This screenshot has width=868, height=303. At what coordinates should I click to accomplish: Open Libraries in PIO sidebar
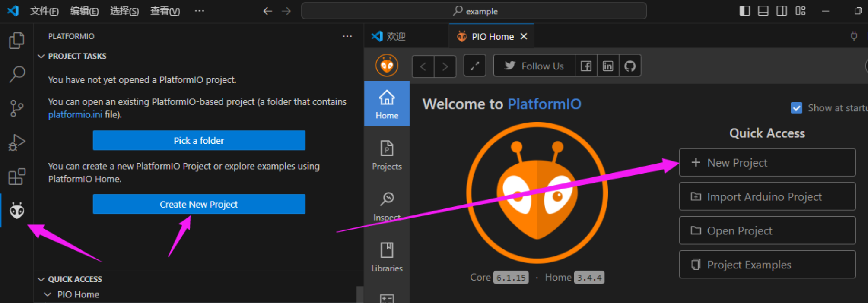coord(387,257)
